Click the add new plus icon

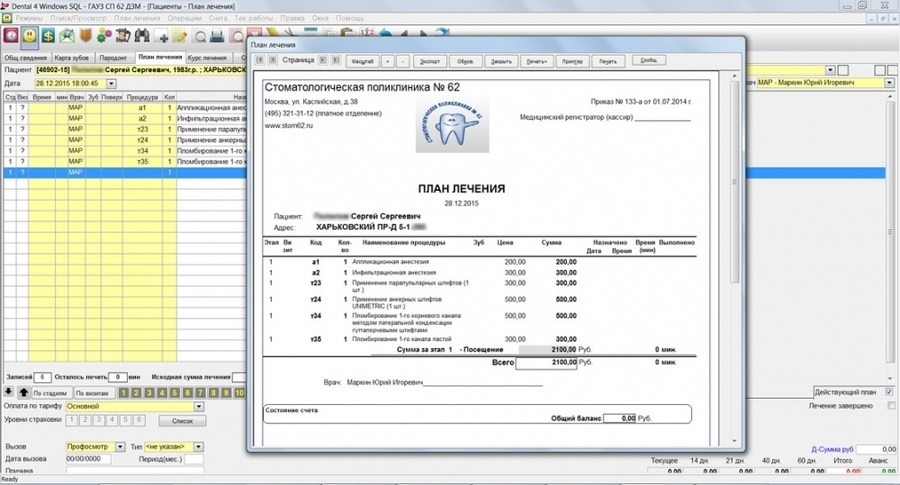pos(163,38)
